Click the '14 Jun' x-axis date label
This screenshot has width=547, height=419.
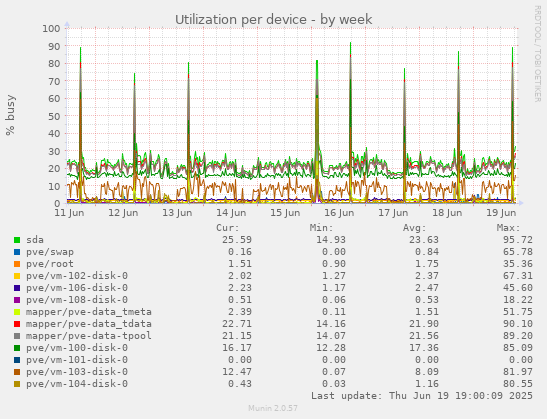point(231,213)
